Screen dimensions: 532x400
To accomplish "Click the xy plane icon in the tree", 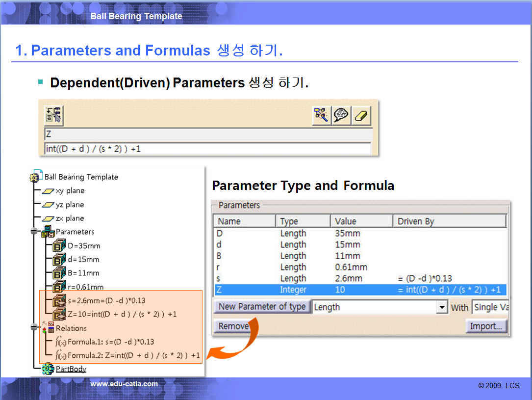I will 48,191.
